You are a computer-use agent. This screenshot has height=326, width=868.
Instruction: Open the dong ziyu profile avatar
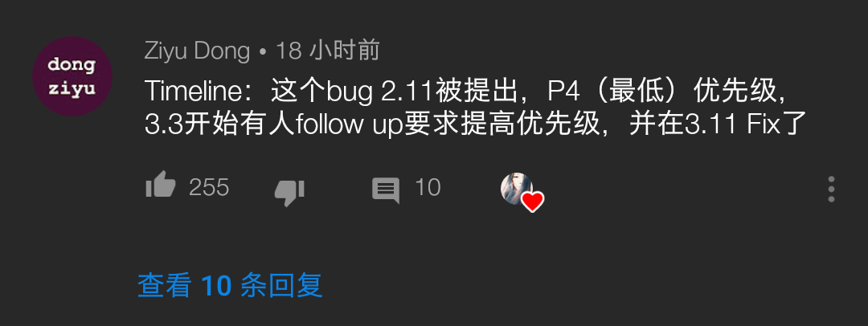tap(72, 76)
